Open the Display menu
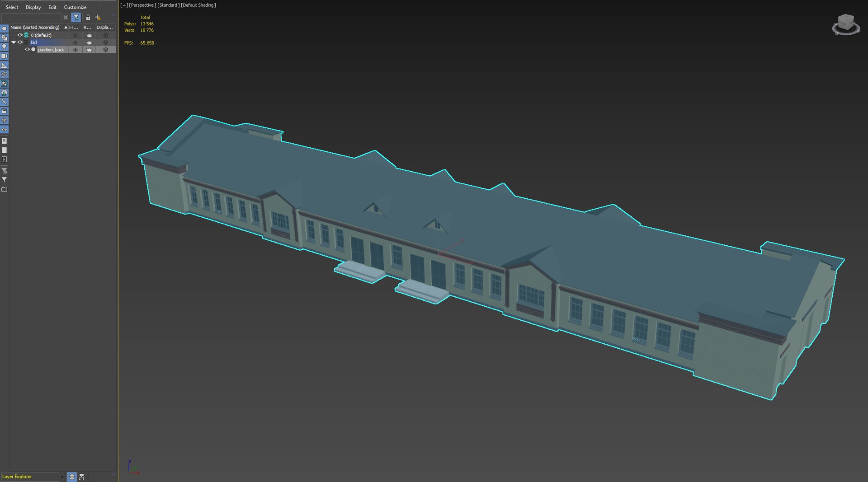The height and width of the screenshot is (482, 868). click(33, 7)
